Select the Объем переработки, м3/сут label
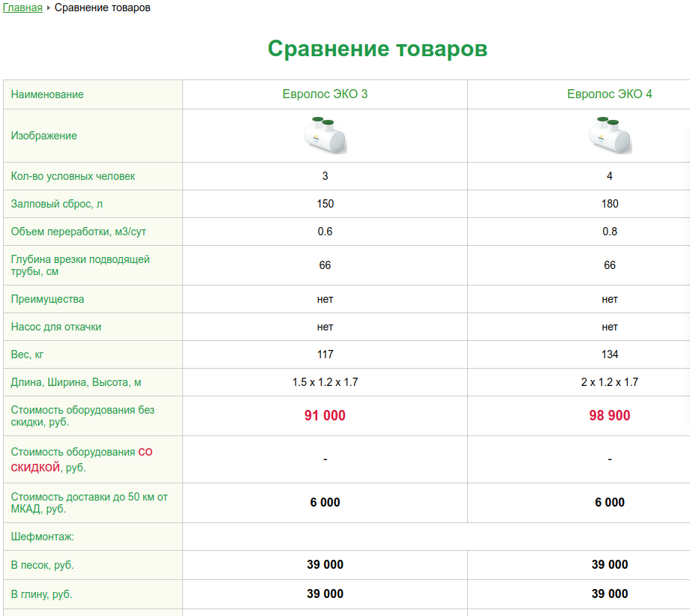The image size is (690, 616). coord(78,232)
